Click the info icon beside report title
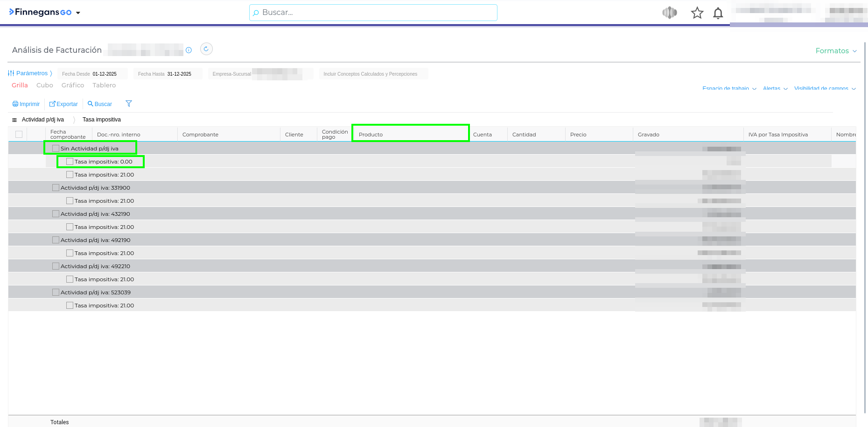Screen dimensions: 868x427 click(x=189, y=50)
